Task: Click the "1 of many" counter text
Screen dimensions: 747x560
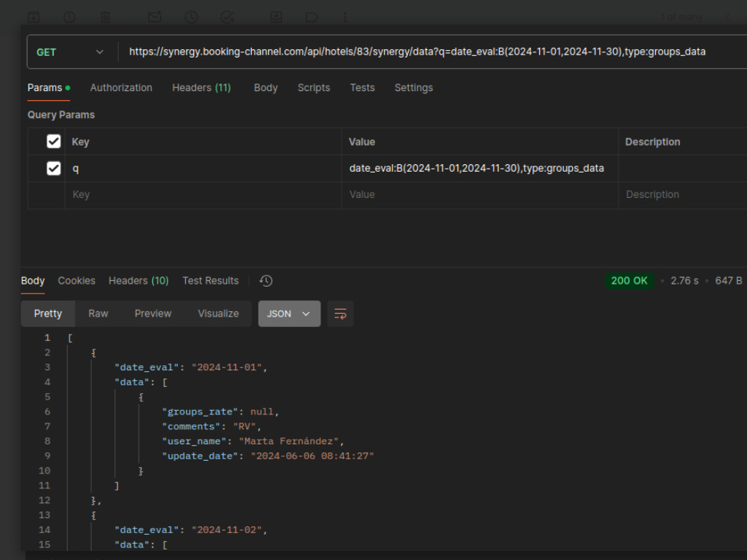Action: [x=681, y=18]
